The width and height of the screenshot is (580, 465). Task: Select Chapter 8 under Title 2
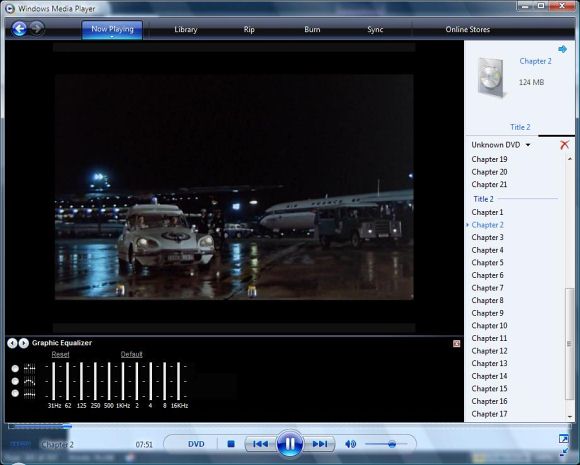click(487, 300)
